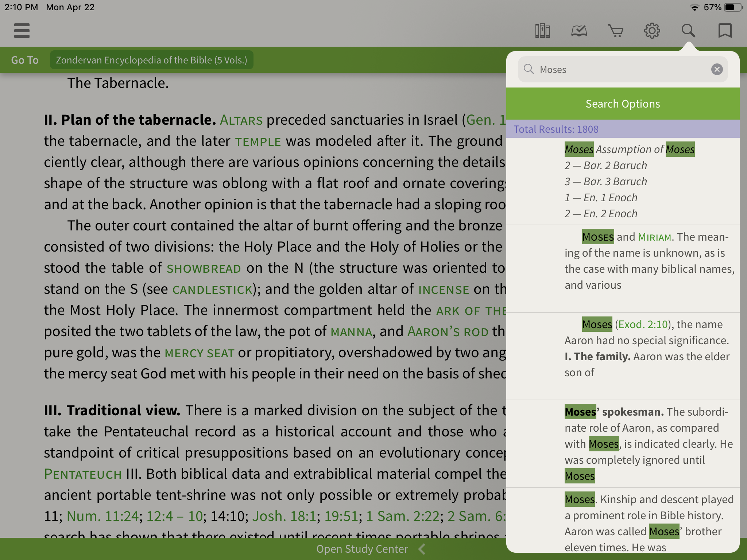Follow the PENTATEUCH article link
The height and width of the screenshot is (560, 747).
click(x=83, y=474)
